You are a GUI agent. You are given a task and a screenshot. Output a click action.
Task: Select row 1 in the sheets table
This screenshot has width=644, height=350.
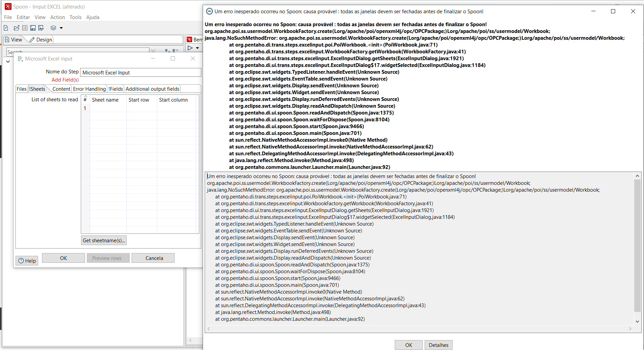point(139,108)
